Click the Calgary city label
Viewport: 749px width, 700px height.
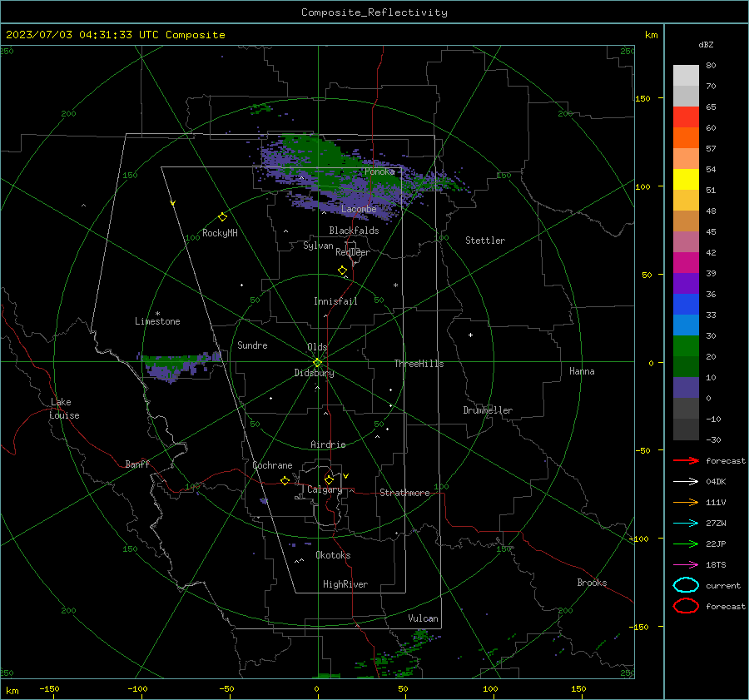tap(325, 489)
